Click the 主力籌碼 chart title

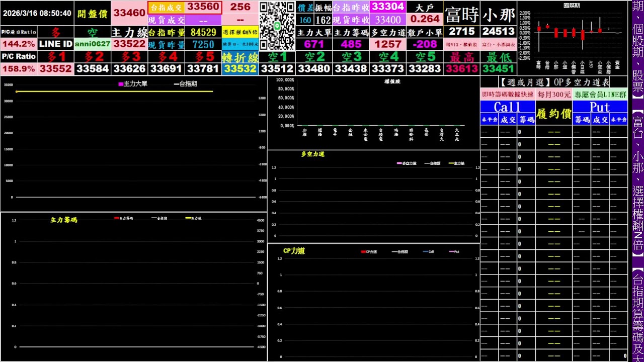[64, 220]
